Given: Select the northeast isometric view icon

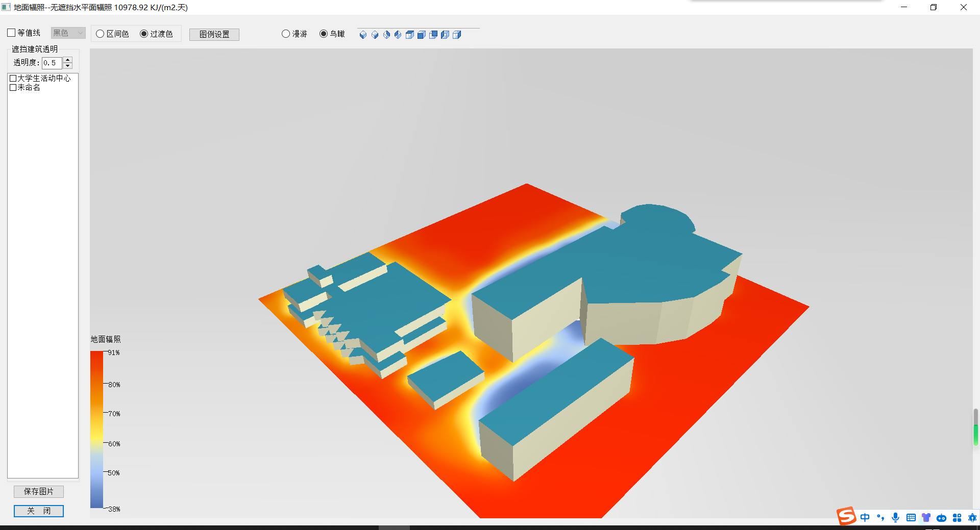Looking at the screenshot, I should coord(386,35).
